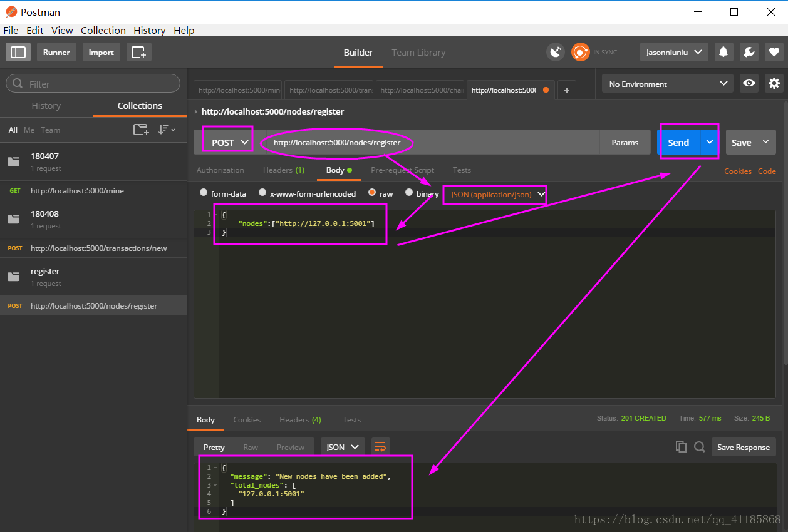Viewport: 788px width, 532px height.
Task: Open the Save button dropdown arrow
Action: 766,142
